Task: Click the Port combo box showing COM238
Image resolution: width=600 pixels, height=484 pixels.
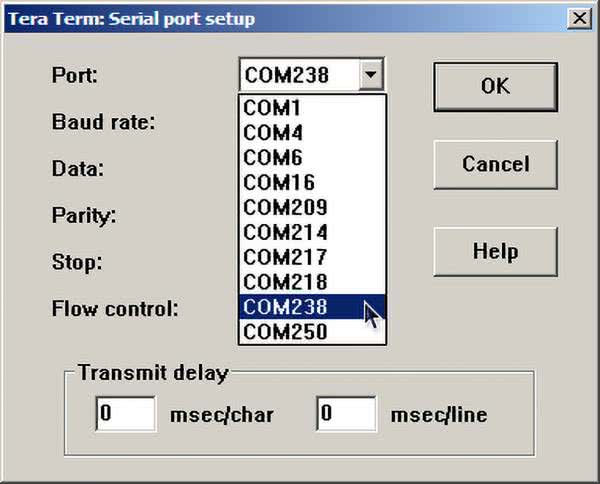Action: pyautogui.click(x=299, y=74)
